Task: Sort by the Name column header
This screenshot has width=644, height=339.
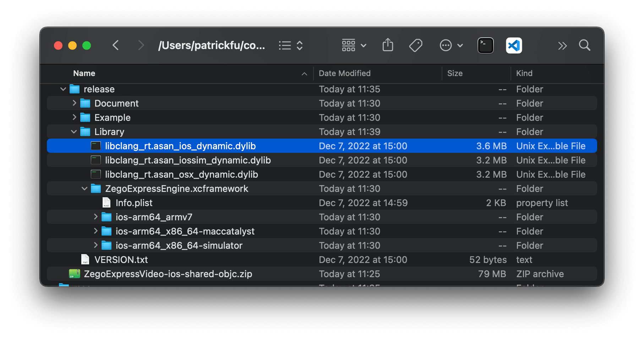Action: pos(84,73)
